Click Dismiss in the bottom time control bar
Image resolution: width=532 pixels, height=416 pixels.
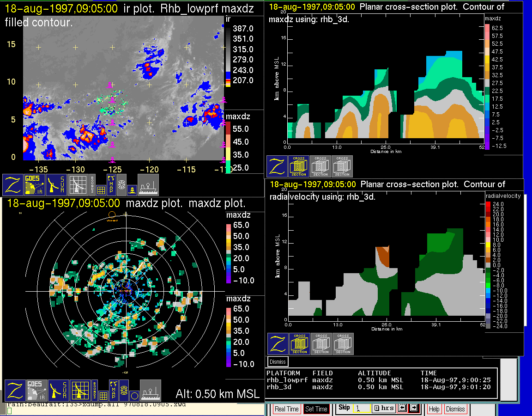point(455,409)
